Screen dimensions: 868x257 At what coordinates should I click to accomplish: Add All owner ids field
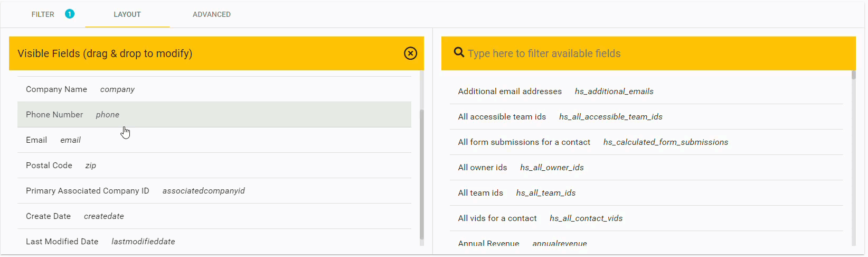[646, 168]
